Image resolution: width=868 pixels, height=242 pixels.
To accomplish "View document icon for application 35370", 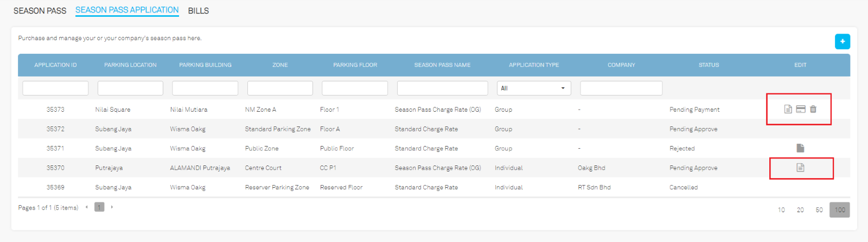I will click(800, 168).
